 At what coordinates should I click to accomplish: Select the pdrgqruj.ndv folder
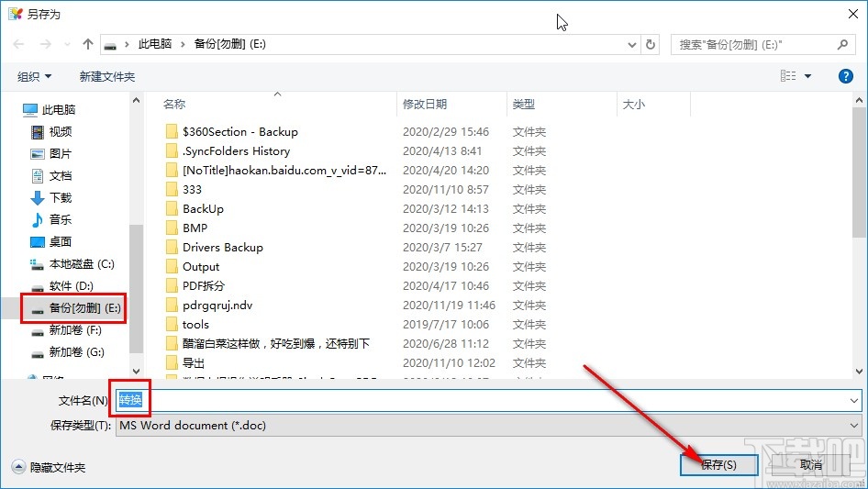(217, 306)
